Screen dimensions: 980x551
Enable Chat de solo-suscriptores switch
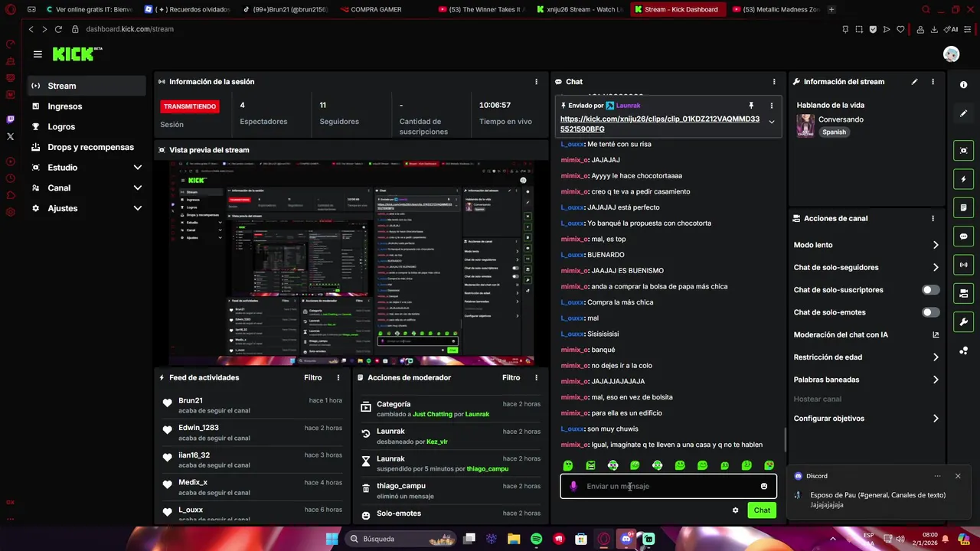tap(930, 290)
